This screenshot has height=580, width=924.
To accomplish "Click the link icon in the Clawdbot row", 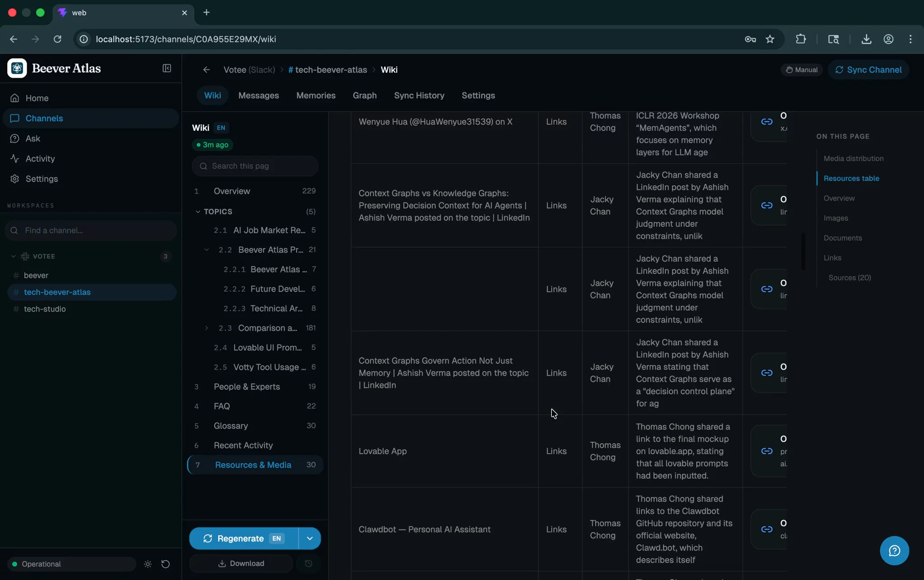I will 767,529.
